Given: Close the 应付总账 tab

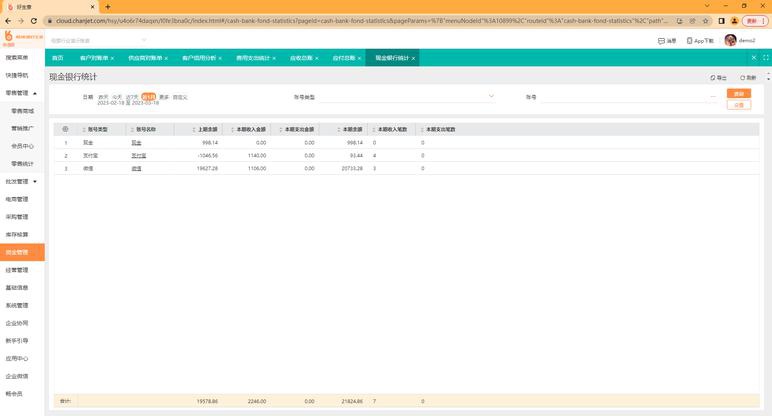Looking at the screenshot, I should tap(359, 58).
